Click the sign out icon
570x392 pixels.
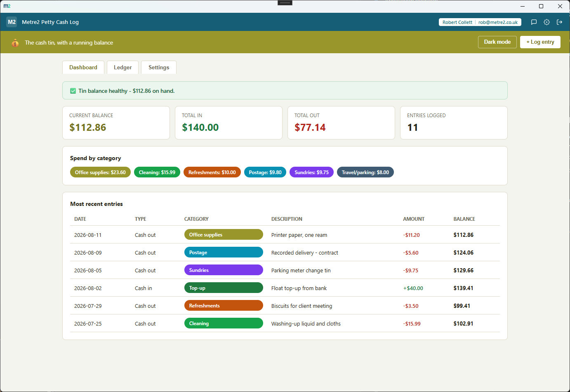[x=559, y=22]
